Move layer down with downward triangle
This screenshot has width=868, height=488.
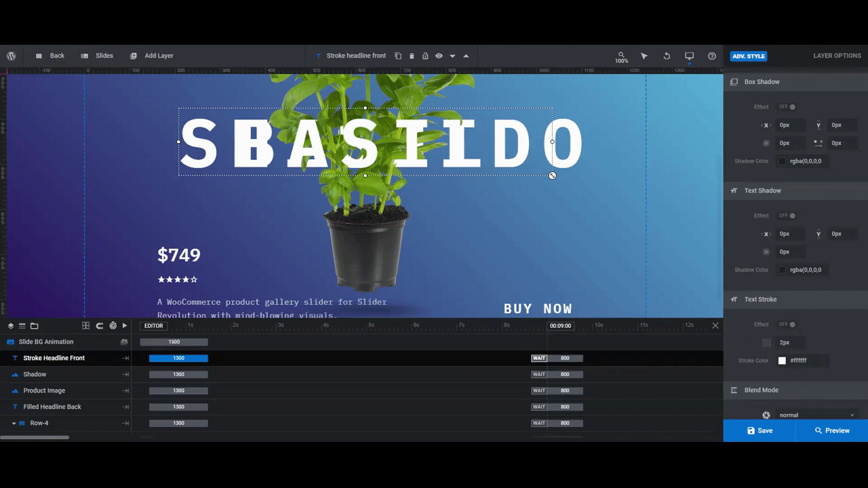tap(452, 56)
